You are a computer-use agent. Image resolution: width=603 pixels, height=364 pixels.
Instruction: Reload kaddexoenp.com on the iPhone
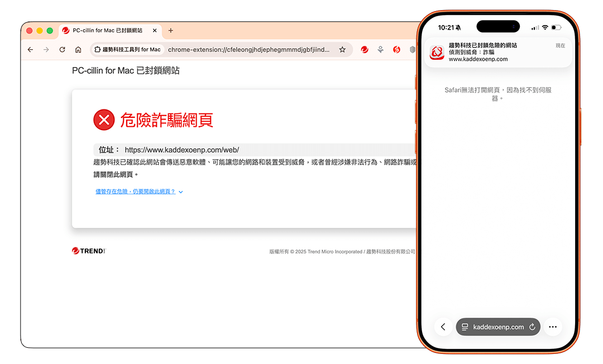[x=532, y=327]
